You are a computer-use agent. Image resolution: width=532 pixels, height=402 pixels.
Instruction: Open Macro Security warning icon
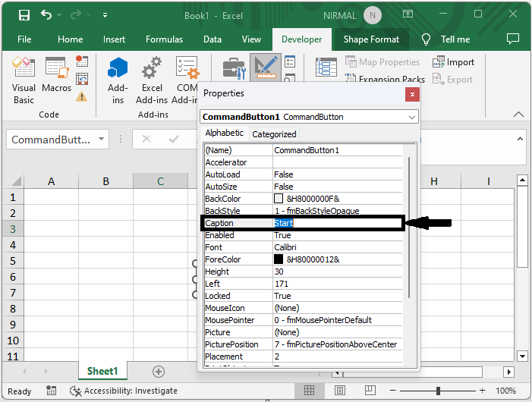[x=81, y=97]
